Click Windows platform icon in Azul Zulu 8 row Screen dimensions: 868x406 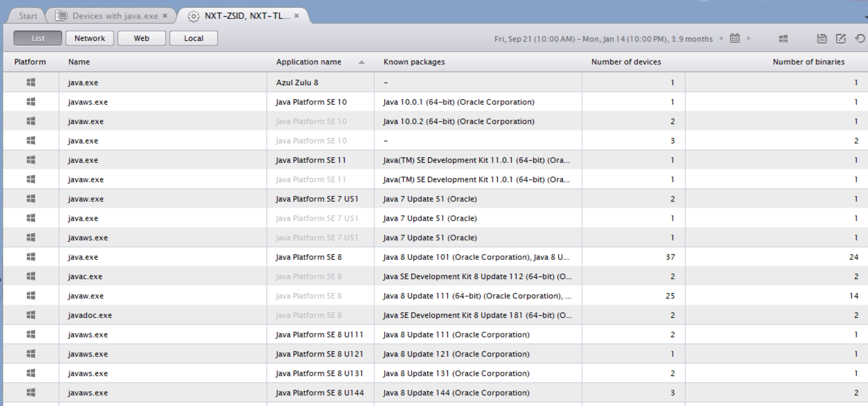coord(30,83)
